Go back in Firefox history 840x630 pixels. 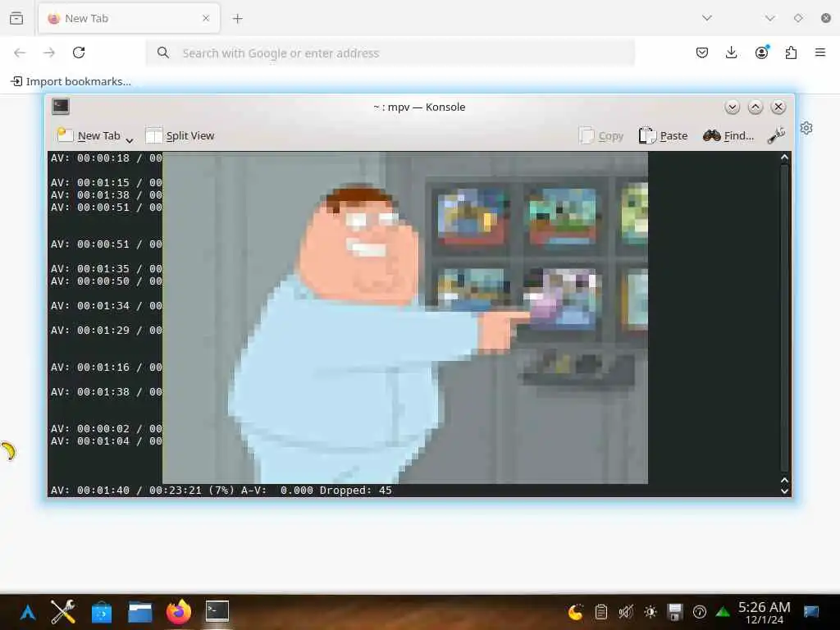[x=20, y=52]
